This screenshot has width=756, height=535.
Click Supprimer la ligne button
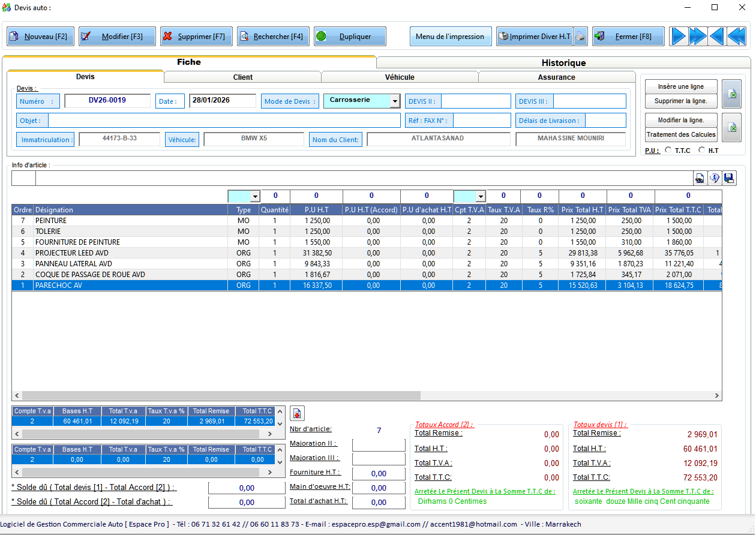click(x=681, y=101)
